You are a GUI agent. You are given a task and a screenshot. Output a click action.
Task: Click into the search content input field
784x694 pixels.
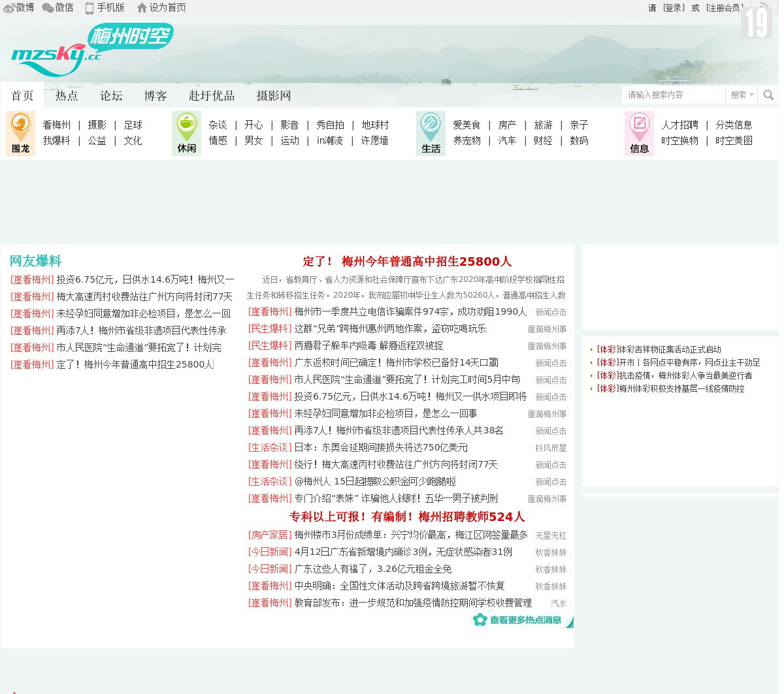coord(673,95)
